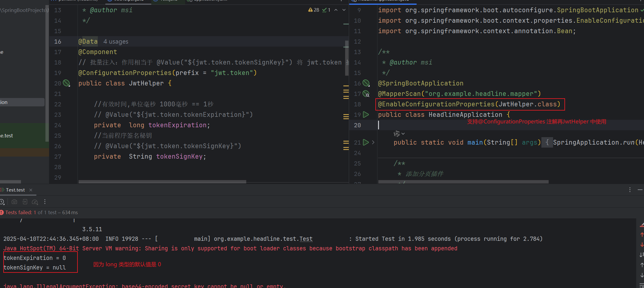Click Spring bean gutter icon on JwtHelper class
Image resolution: width=644 pixels, height=288 pixels.
click(66, 83)
